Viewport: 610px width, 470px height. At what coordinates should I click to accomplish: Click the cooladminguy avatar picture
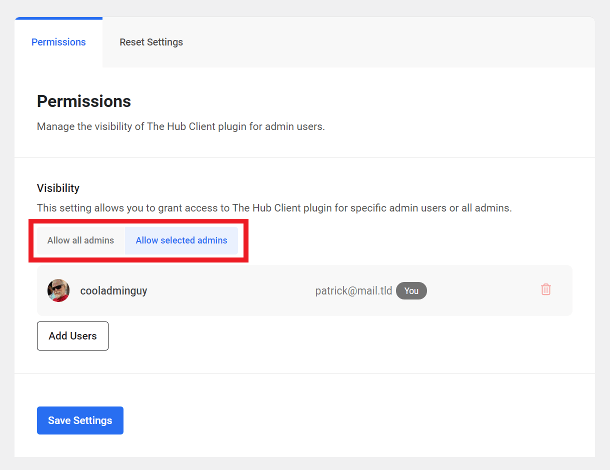pos(58,291)
